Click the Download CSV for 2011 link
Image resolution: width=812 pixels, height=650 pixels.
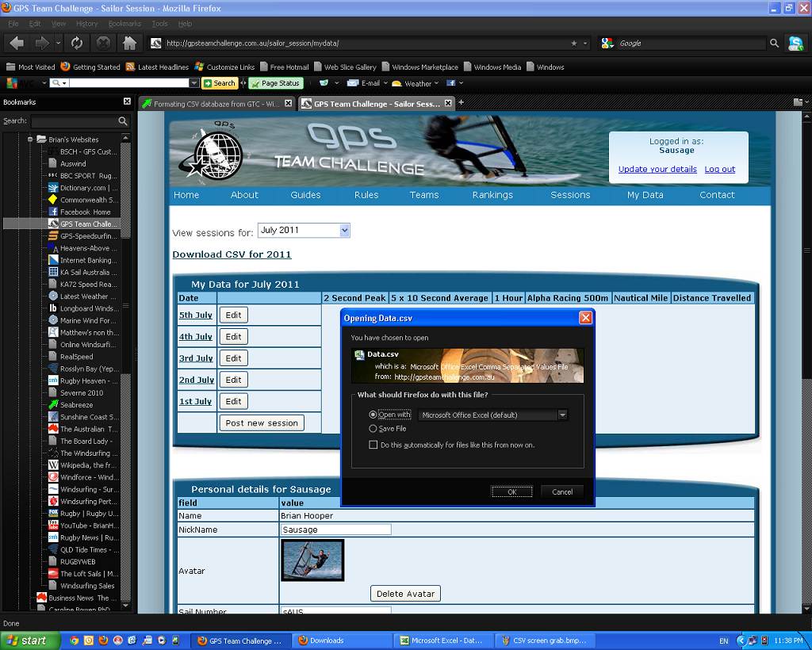[x=232, y=254]
